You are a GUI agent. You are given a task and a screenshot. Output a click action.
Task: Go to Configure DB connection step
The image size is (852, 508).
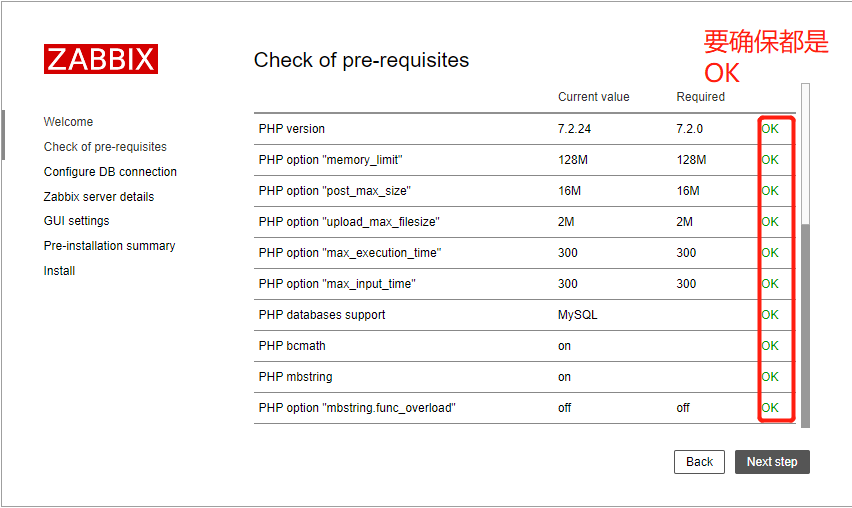[x=110, y=172]
